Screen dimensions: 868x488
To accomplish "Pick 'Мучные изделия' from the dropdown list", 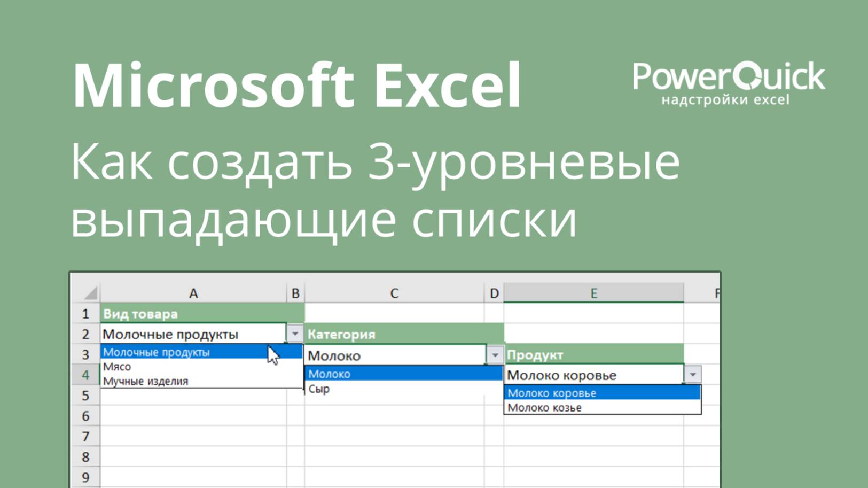I will [201, 381].
